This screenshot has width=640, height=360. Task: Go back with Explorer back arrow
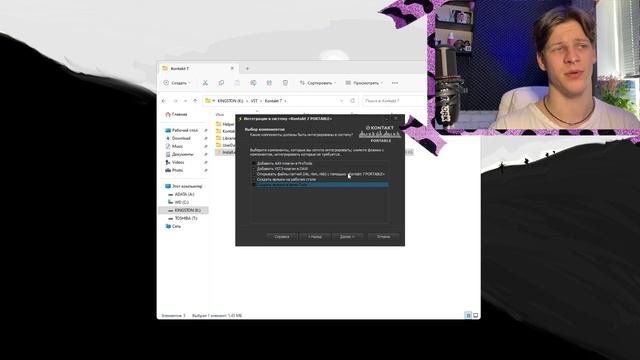164,101
